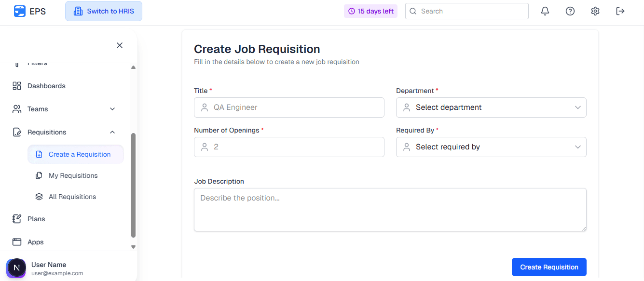Image resolution: width=644 pixels, height=281 pixels.
Task: Open All Requisitions
Action: coord(76,197)
